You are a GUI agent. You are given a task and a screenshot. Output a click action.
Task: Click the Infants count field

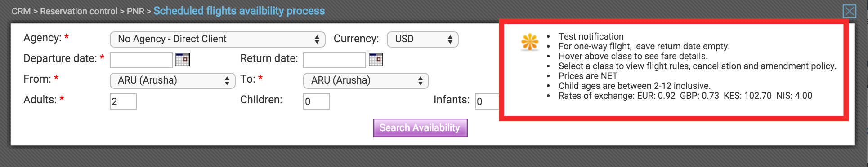pyautogui.click(x=487, y=101)
